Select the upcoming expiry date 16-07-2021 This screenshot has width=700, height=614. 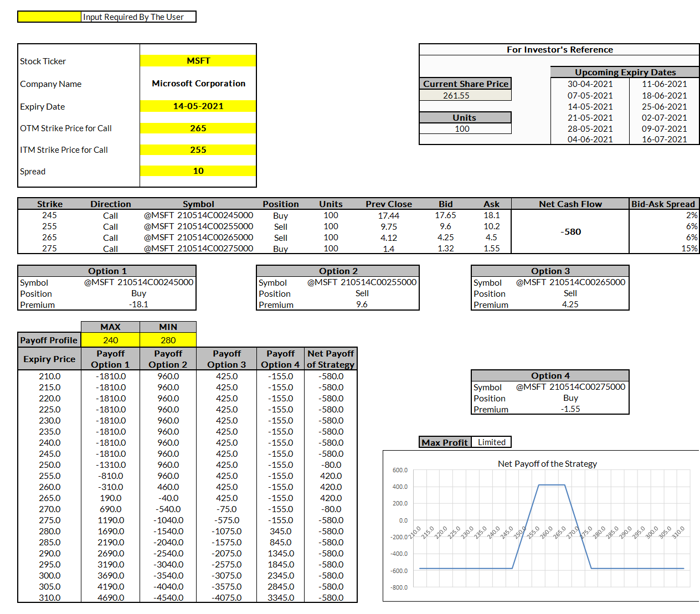pyautogui.click(x=665, y=140)
